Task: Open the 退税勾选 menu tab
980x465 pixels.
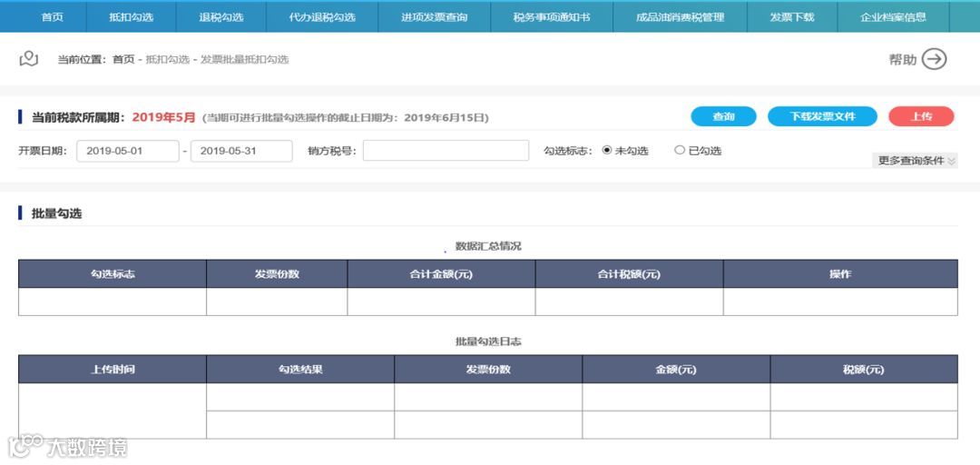Action: tap(221, 17)
